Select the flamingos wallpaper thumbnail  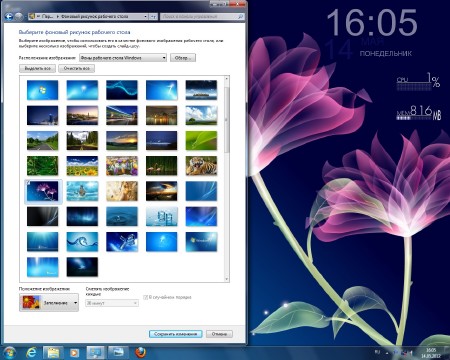[161, 166]
